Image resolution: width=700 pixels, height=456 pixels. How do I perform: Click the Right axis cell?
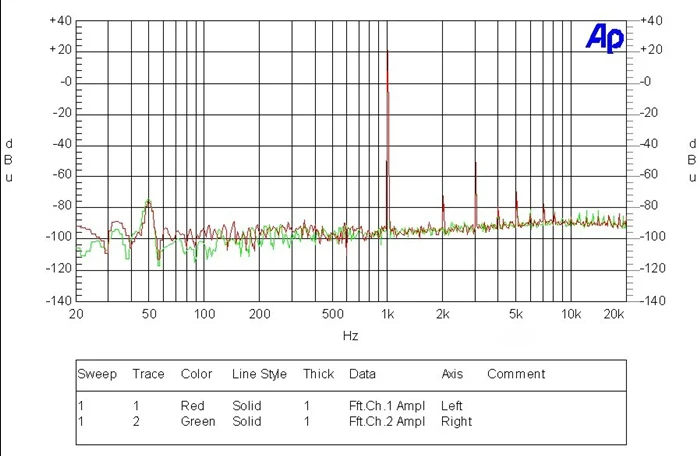click(x=456, y=421)
